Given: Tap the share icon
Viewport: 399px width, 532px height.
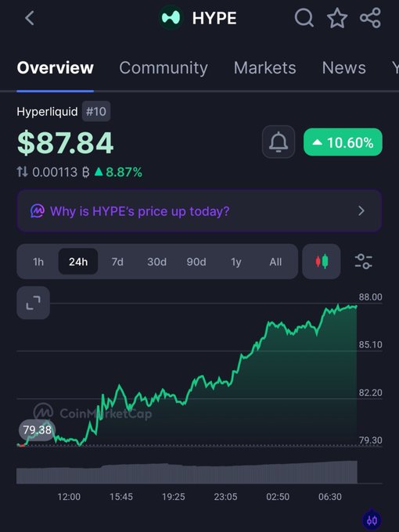Looking at the screenshot, I should tap(370, 18).
